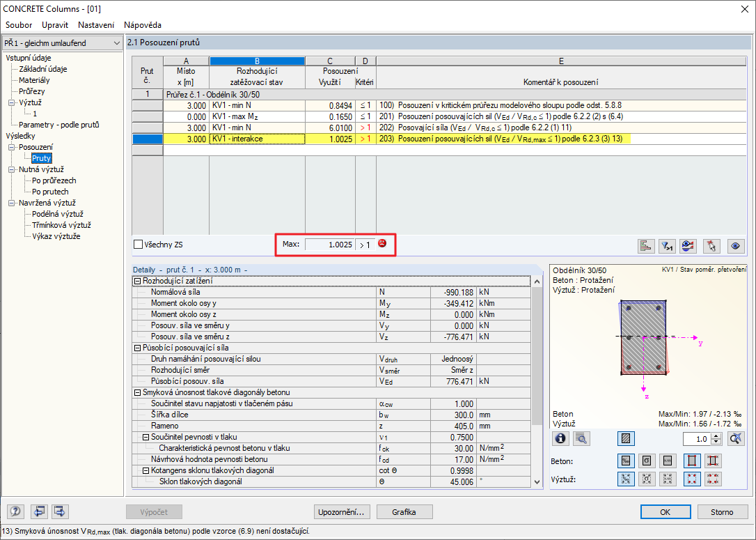Viewport: 756px width, 540px height.
Task: Toggle Beton red corner points outline icon
Action: (x=692, y=461)
